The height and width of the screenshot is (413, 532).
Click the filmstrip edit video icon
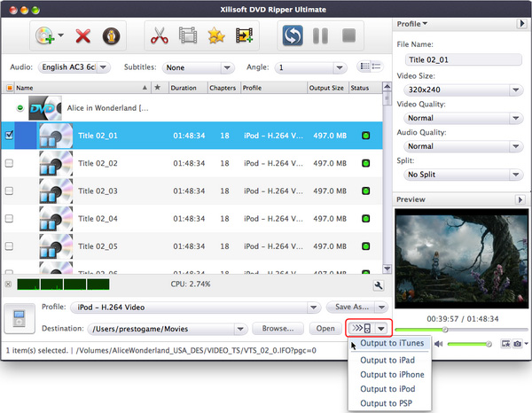(187, 36)
